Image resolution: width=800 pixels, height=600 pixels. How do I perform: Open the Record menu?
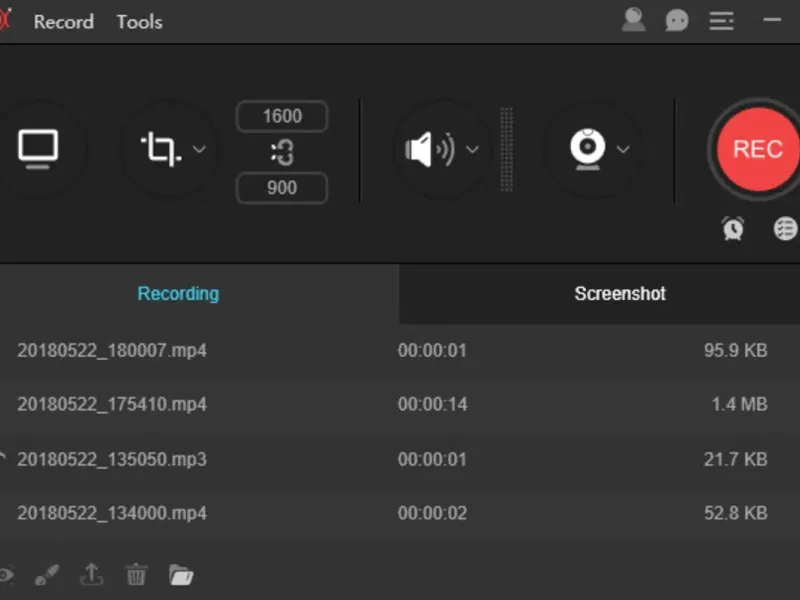click(64, 22)
